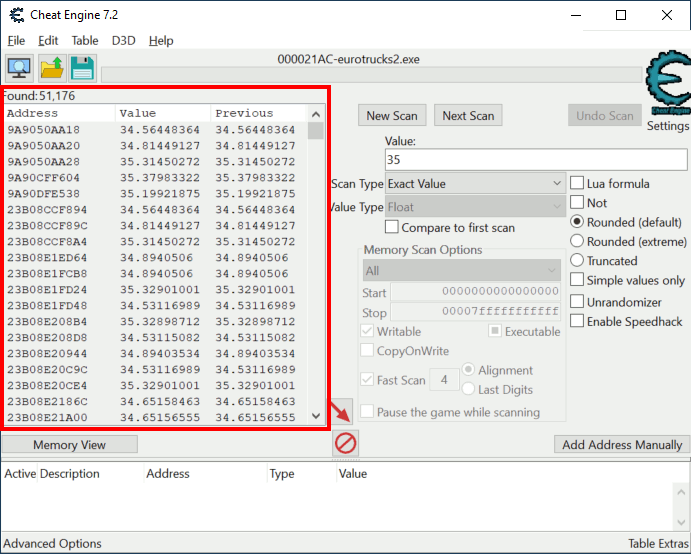This screenshot has width=691, height=554.
Task: Expand the Scan Type dropdown
Action: (475, 183)
